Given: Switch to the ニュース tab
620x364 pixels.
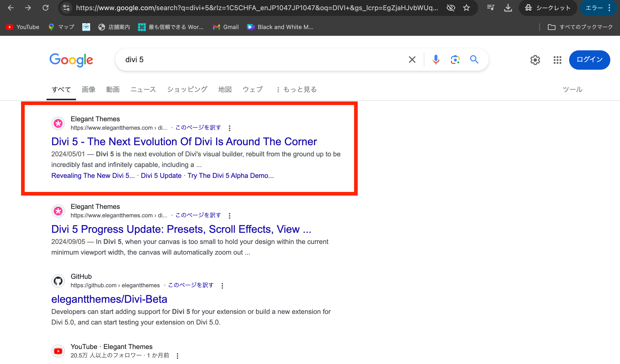Looking at the screenshot, I should coord(143,90).
